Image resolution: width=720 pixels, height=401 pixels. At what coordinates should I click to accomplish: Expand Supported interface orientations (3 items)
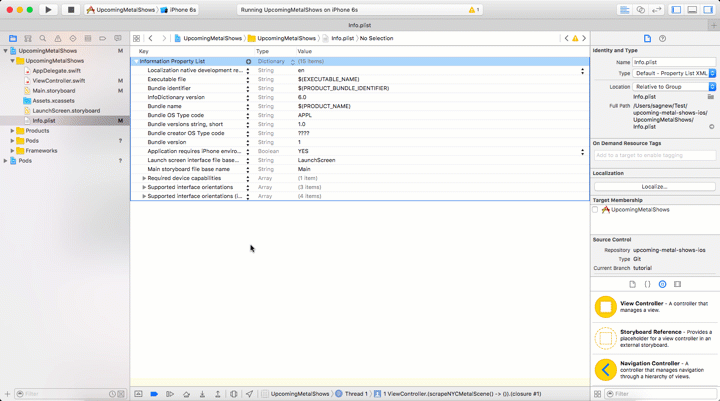[144, 187]
